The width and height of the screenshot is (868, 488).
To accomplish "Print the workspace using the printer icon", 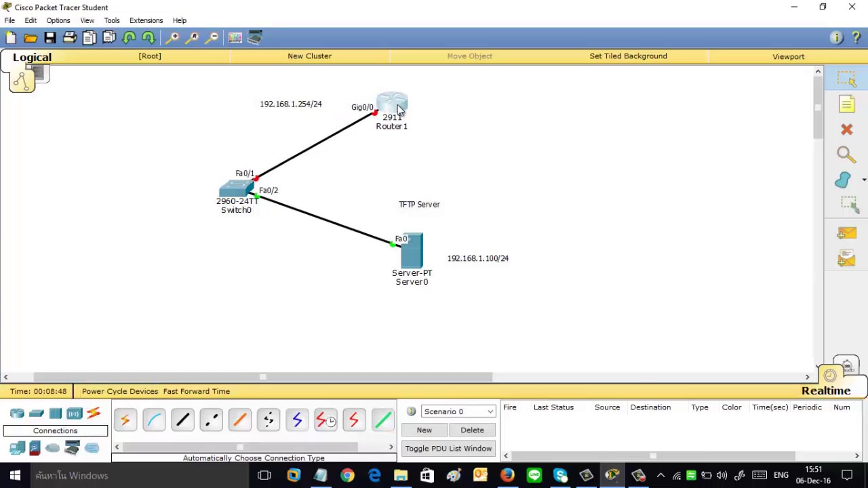I will (70, 38).
